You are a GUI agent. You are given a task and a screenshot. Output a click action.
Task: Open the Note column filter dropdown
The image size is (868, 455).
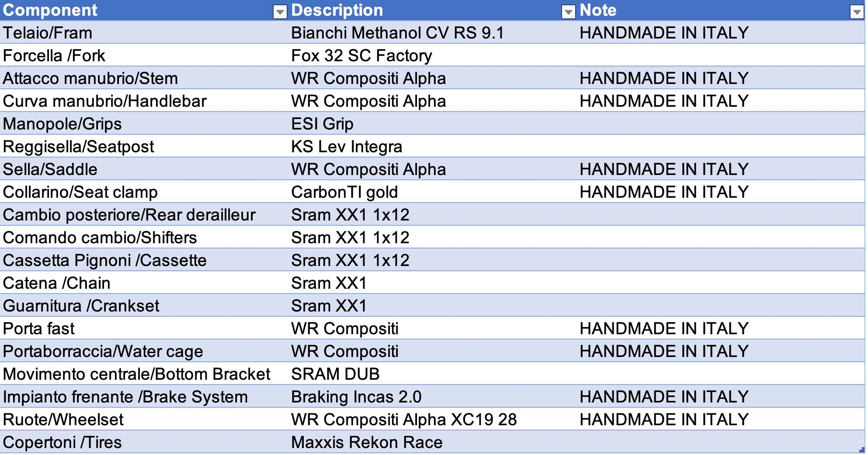point(857,12)
